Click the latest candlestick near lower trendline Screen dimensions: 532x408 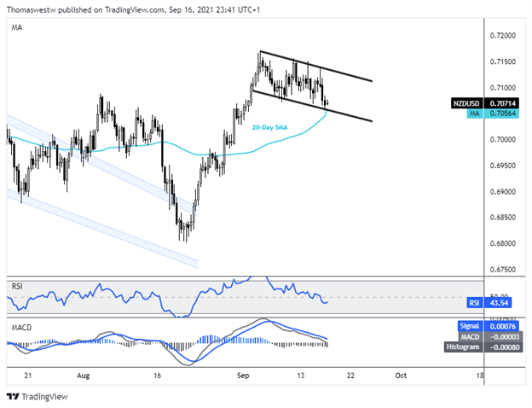coord(327,102)
